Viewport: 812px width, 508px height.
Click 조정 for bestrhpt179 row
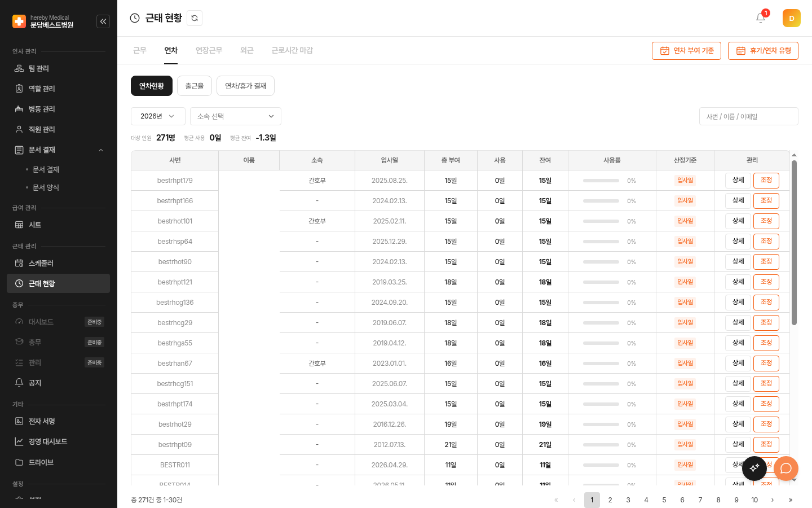click(x=766, y=181)
